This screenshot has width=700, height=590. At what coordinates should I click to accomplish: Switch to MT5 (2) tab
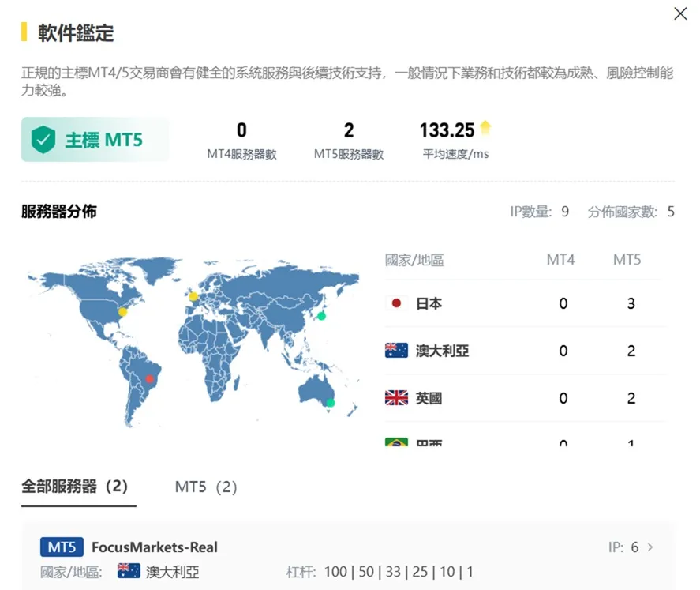[x=206, y=487]
